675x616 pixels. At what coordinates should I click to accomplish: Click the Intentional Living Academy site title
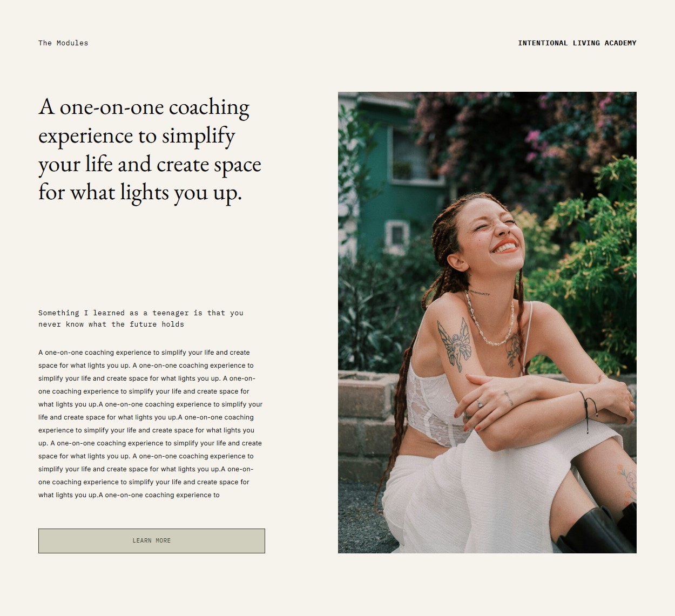(577, 43)
